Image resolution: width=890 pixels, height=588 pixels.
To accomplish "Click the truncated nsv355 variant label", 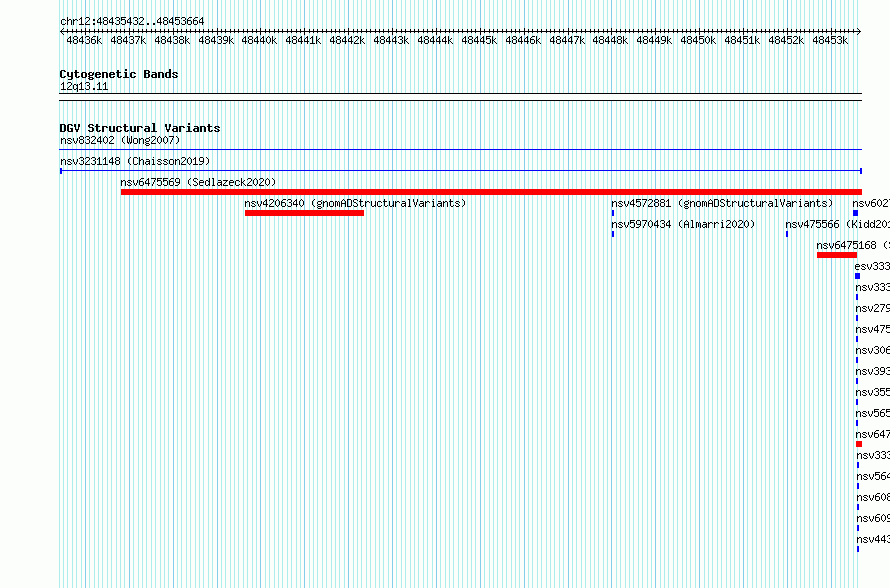I will [x=872, y=392].
